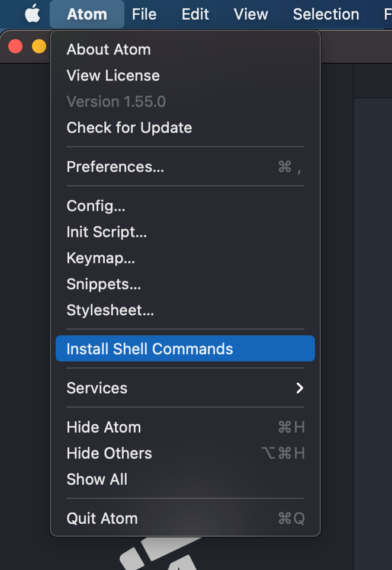Open the Edit menu

tap(195, 14)
